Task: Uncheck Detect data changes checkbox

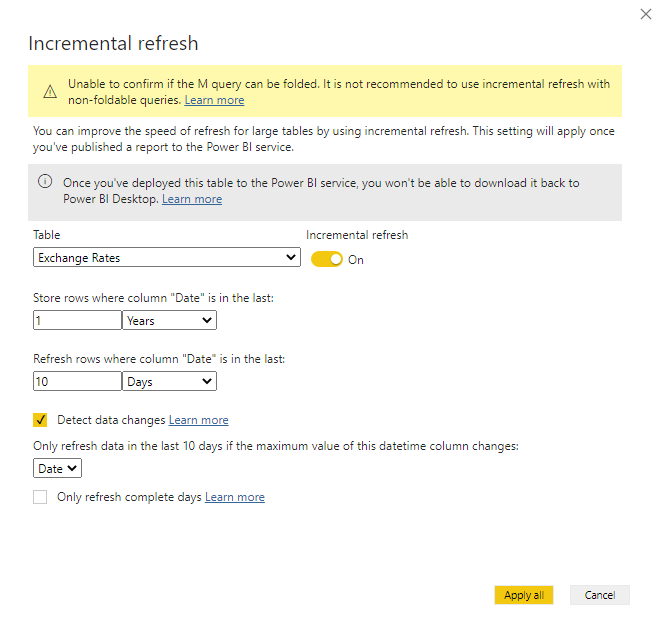Action: click(40, 420)
